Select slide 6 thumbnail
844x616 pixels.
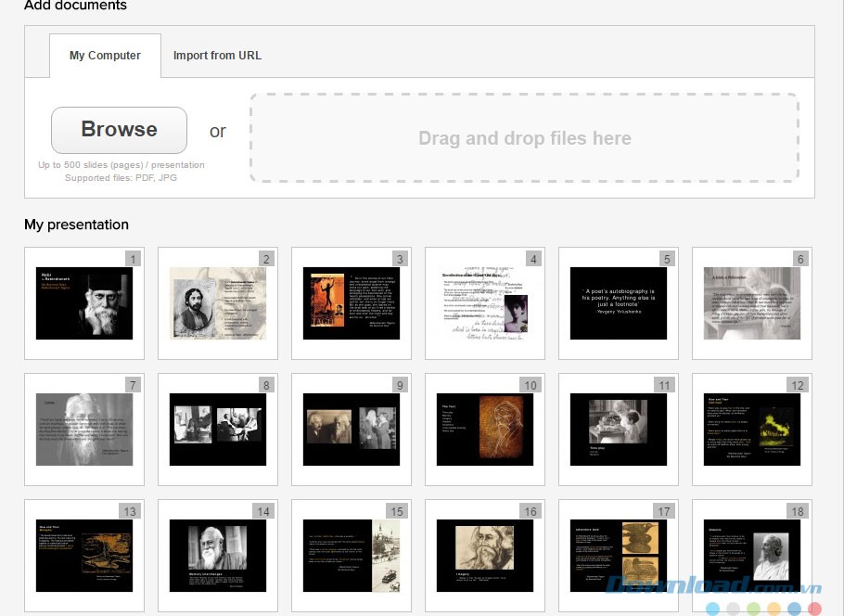[752, 303]
